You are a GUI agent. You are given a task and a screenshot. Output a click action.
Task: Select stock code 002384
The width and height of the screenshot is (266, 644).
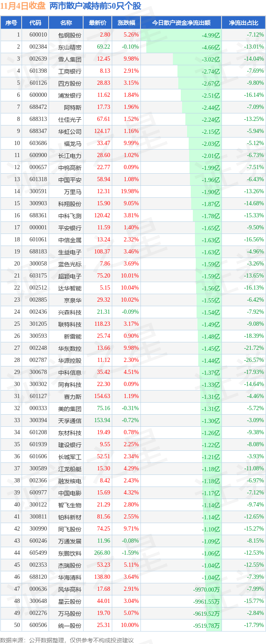coord(38,47)
